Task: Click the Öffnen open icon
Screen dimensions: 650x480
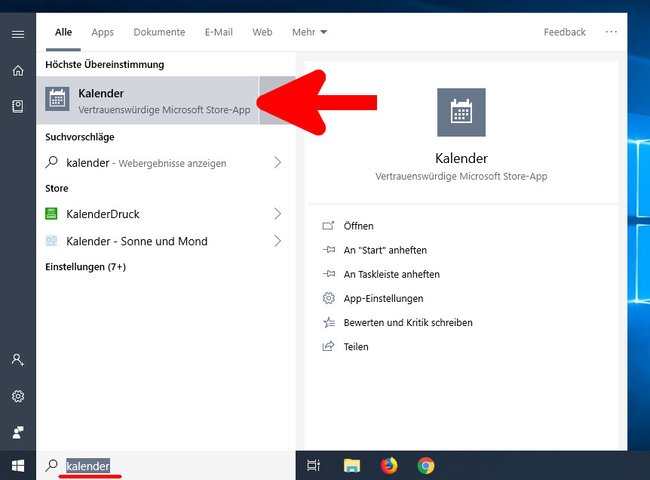Action: [x=328, y=226]
